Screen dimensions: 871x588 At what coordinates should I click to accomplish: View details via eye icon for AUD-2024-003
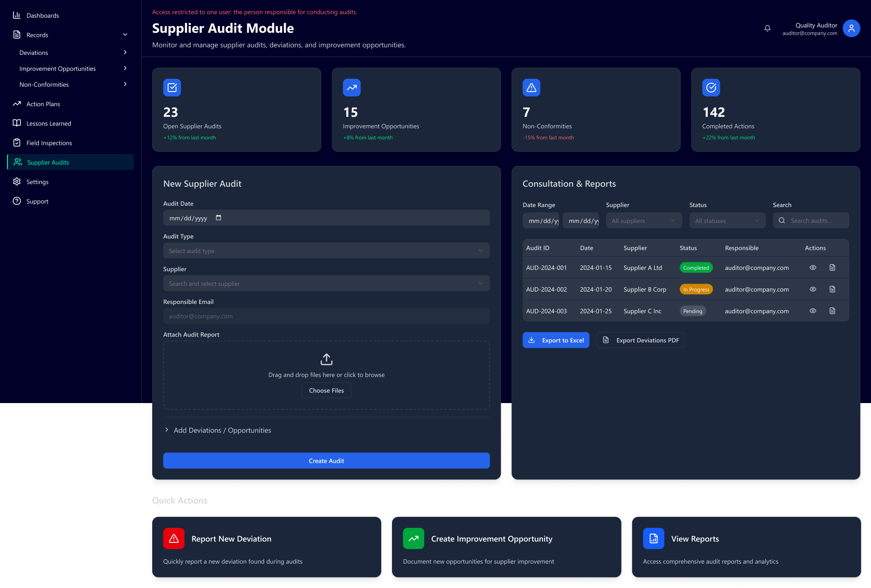[x=813, y=311]
